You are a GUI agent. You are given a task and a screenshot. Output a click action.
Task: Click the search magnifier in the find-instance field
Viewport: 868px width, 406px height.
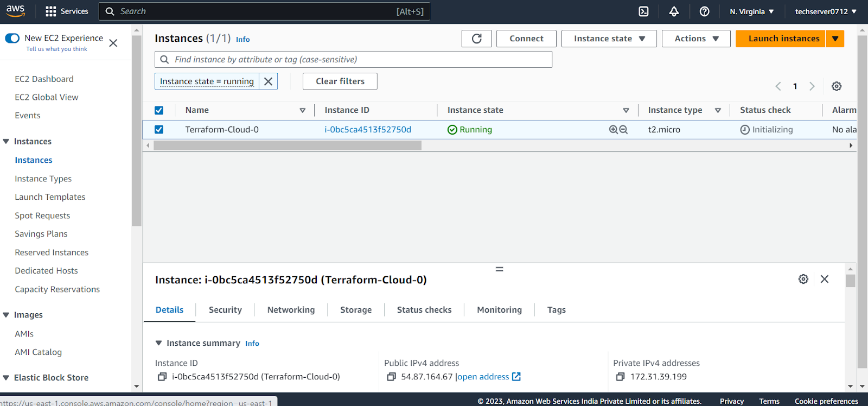click(x=164, y=60)
